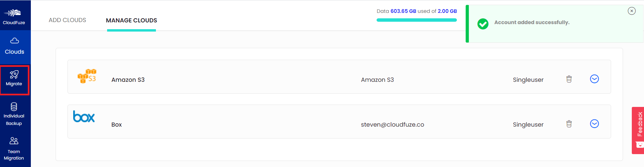Open the Feedback side panel
The image size is (644, 167).
pos(638,130)
